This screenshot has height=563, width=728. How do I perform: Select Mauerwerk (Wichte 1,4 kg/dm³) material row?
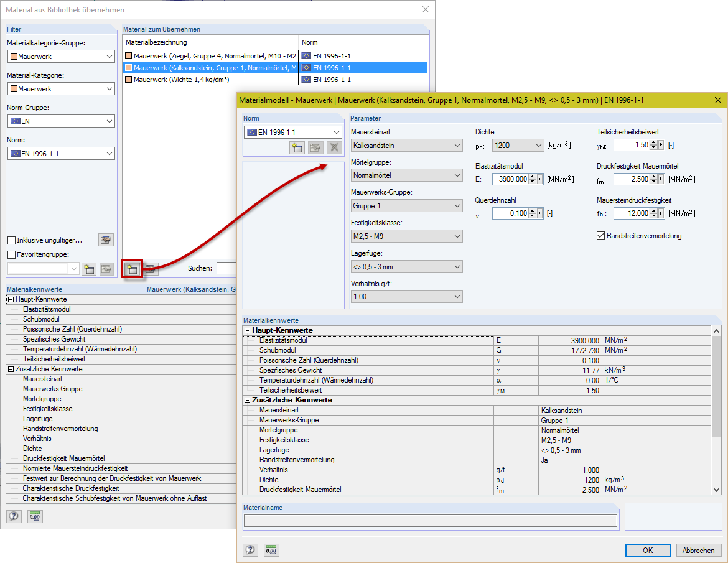[x=275, y=80]
